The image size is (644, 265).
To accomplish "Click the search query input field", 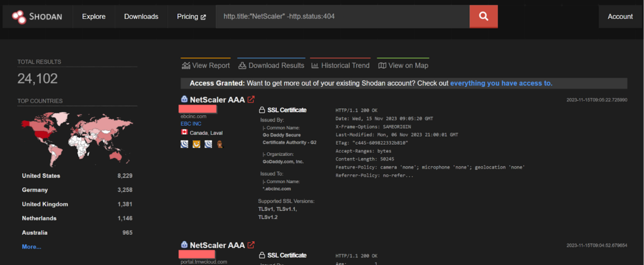I will (343, 16).
